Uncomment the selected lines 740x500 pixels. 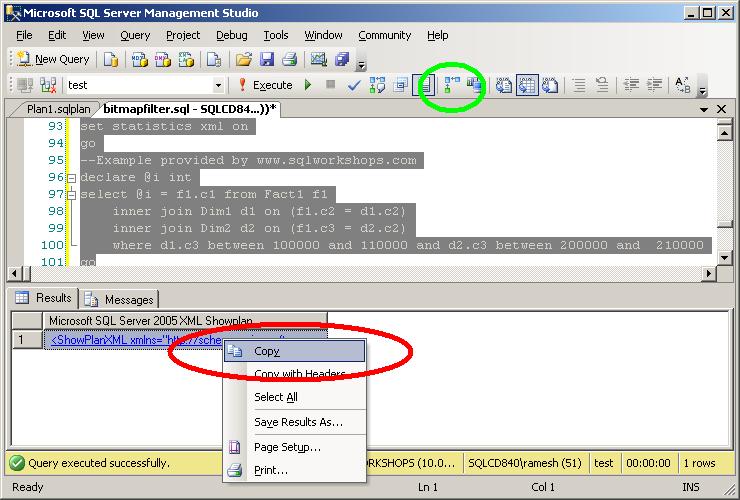(x=602, y=85)
